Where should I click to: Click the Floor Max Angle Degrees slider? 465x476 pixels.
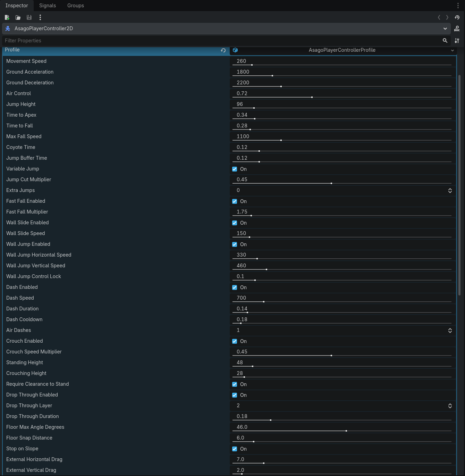(x=342, y=431)
